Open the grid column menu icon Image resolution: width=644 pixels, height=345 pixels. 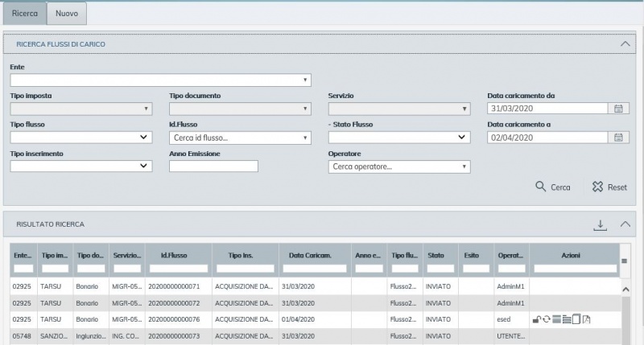[x=625, y=261]
